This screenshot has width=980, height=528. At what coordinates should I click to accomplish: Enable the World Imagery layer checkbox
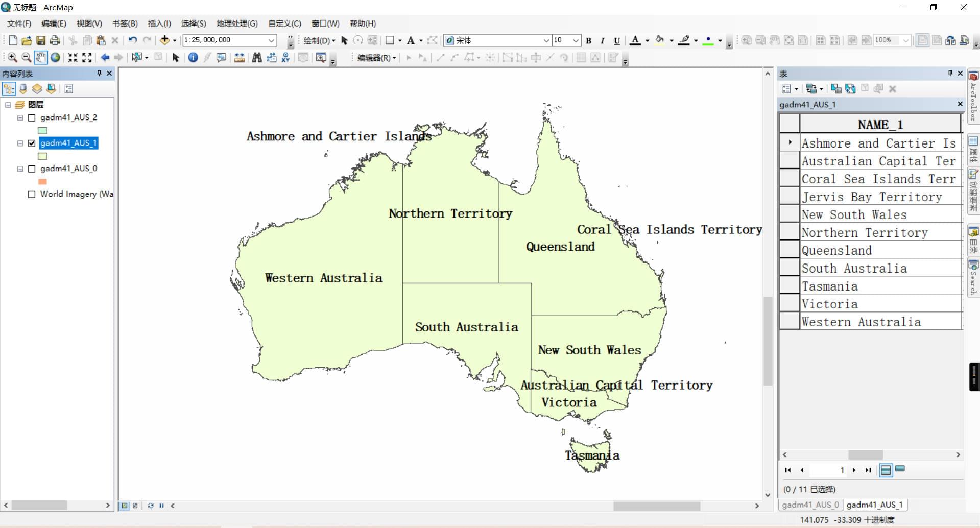tap(32, 195)
